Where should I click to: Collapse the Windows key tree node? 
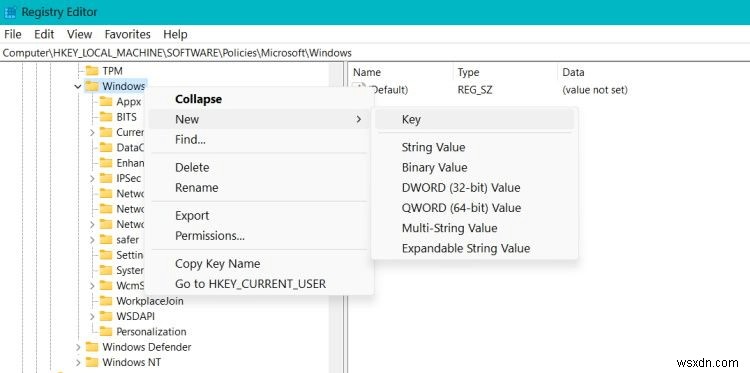78,87
